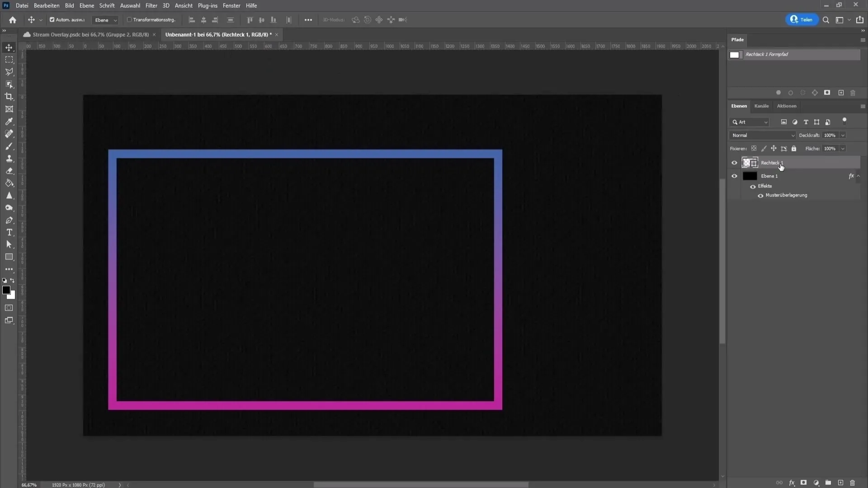This screenshot has height=488, width=868.
Task: Select the Type tool
Action: [x=9, y=232]
